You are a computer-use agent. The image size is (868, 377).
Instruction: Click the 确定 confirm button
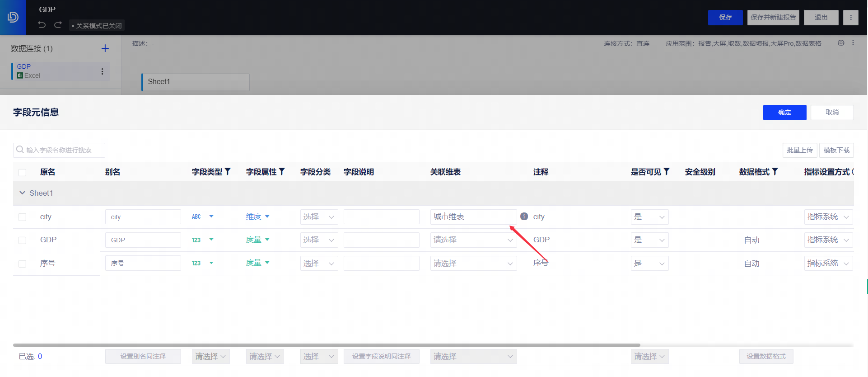click(784, 113)
